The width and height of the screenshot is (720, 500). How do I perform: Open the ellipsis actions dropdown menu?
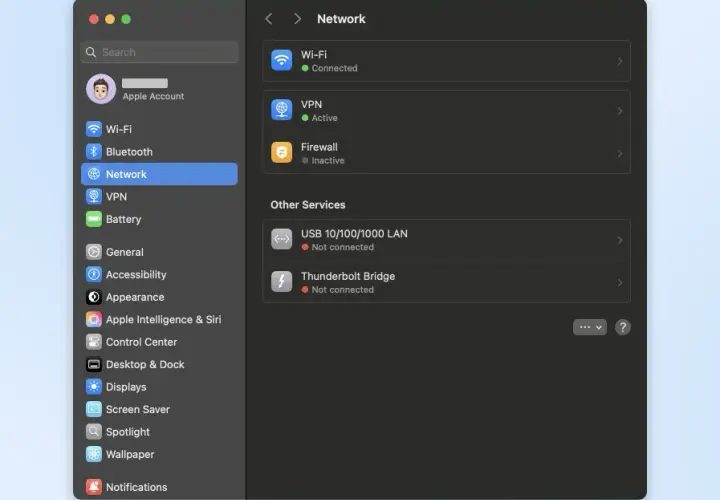590,327
